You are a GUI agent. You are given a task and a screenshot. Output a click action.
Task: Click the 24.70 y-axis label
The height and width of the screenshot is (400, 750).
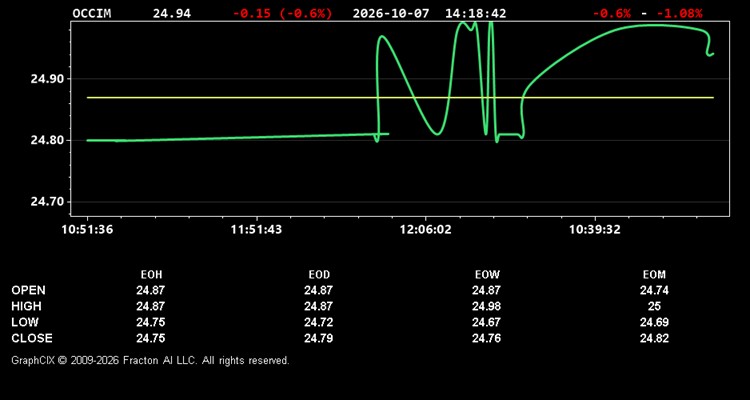pos(47,202)
